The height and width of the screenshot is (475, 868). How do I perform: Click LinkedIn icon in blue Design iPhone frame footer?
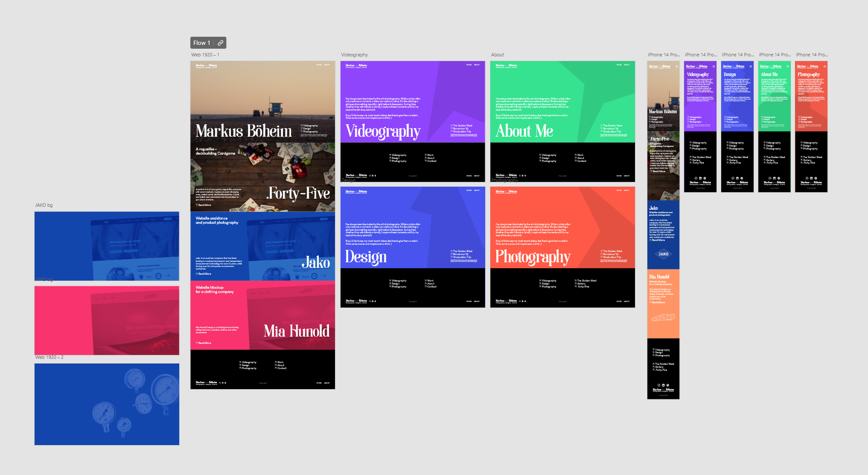[737, 178]
